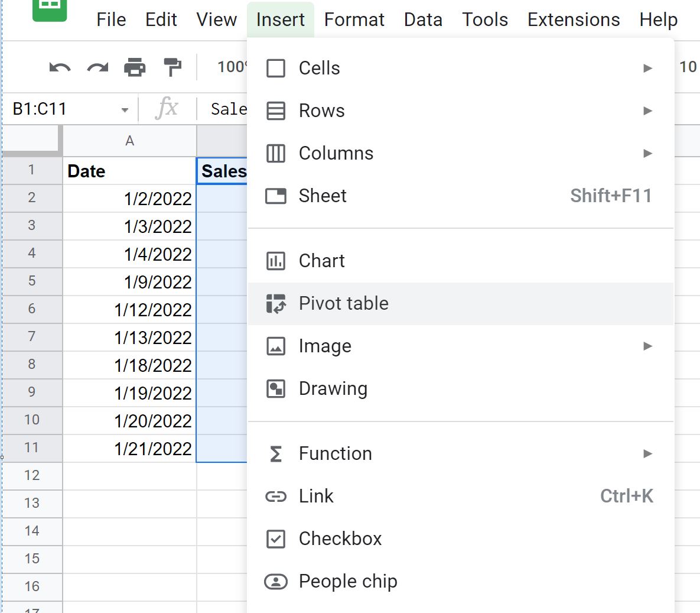This screenshot has width=700, height=613.
Task: Open the Edit menu
Action: (161, 20)
